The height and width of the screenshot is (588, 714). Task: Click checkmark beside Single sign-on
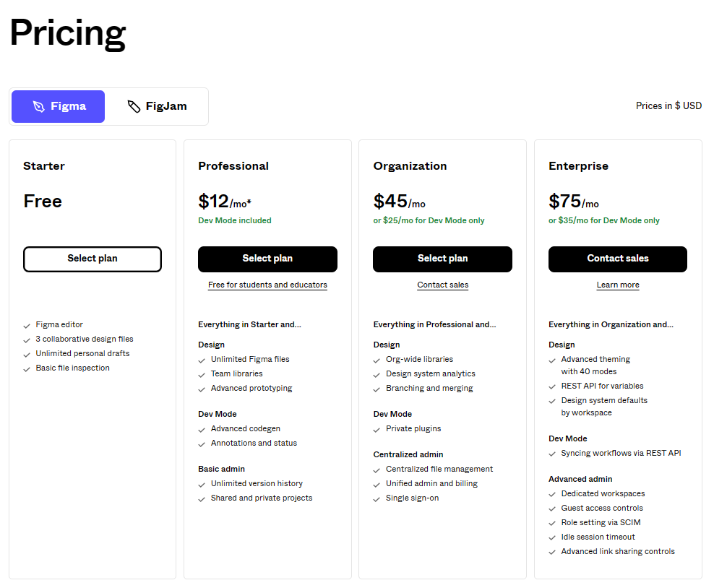tap(377, 499)
